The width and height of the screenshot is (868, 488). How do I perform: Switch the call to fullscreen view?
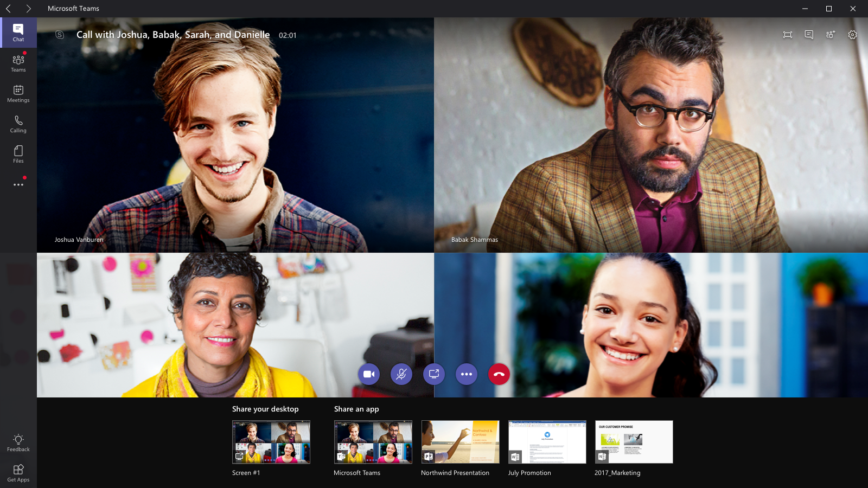(x=787, y=34)
